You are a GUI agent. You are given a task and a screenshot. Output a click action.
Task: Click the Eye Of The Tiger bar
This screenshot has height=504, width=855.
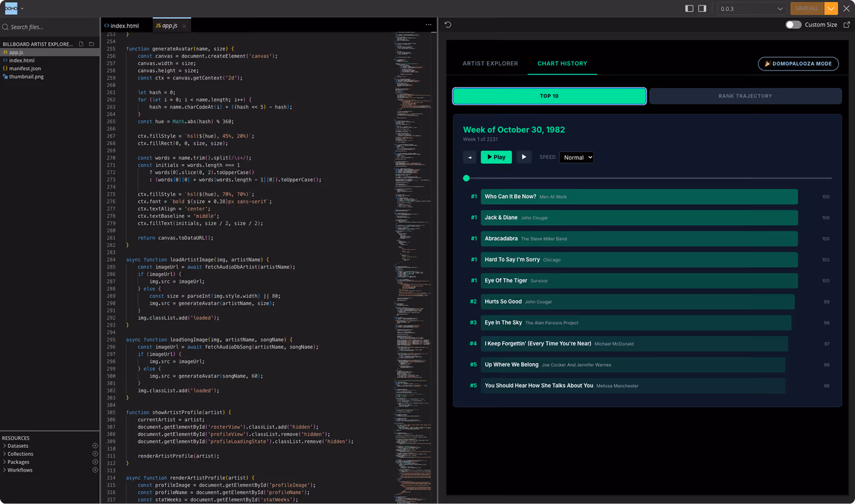click(x=639, y=281)
